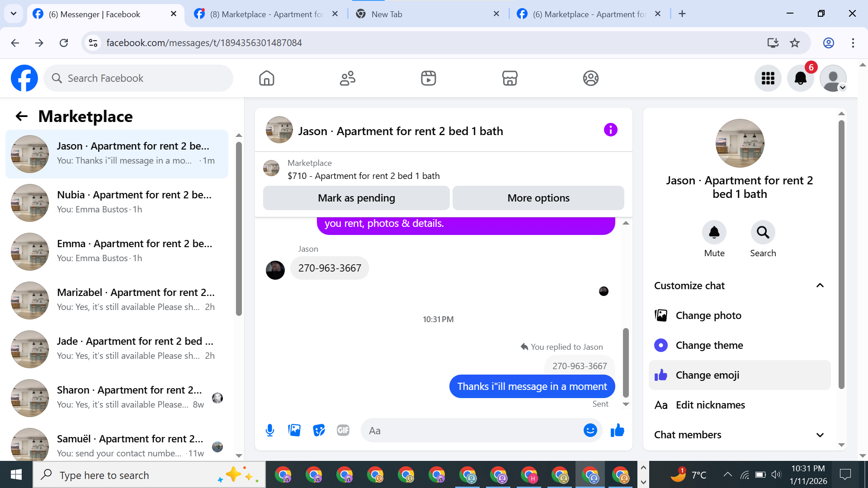This screenshot has width=868, height=488.
Task: Open the emoji picker smiley
Action: (590, 430)
